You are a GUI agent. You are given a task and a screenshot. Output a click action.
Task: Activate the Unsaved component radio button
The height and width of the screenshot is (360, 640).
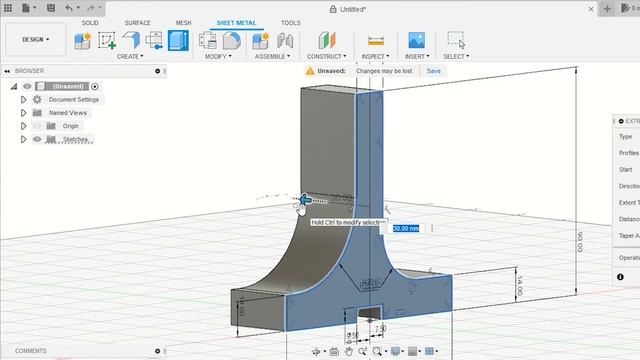click(x=95, y=86)
